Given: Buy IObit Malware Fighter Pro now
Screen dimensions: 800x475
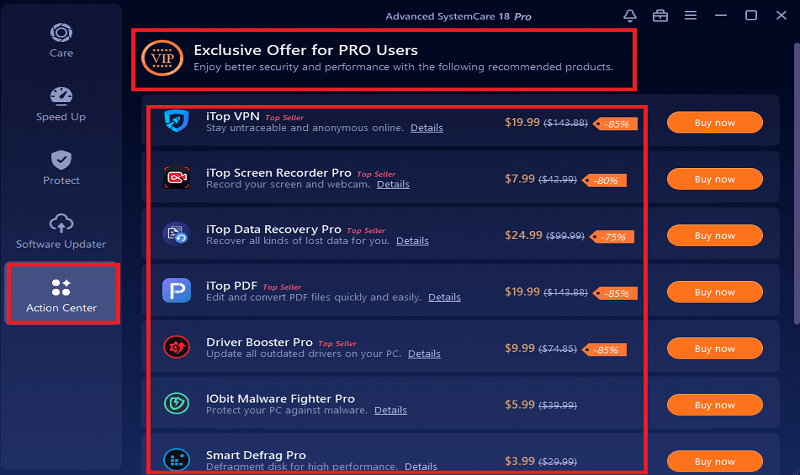Looking at the screenshot, I should (x=715, y=405).
